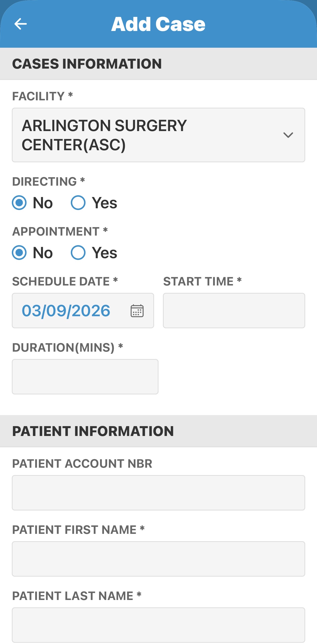Screen dimensions: 317x644
Task: Click the Add Case page title
Action: (158, 24)
